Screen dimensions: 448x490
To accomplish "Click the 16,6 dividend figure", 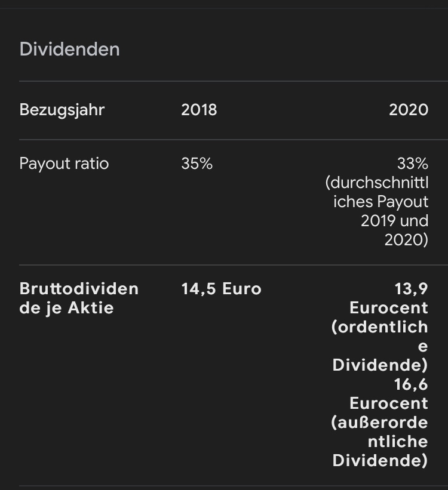I will [411, 384].
